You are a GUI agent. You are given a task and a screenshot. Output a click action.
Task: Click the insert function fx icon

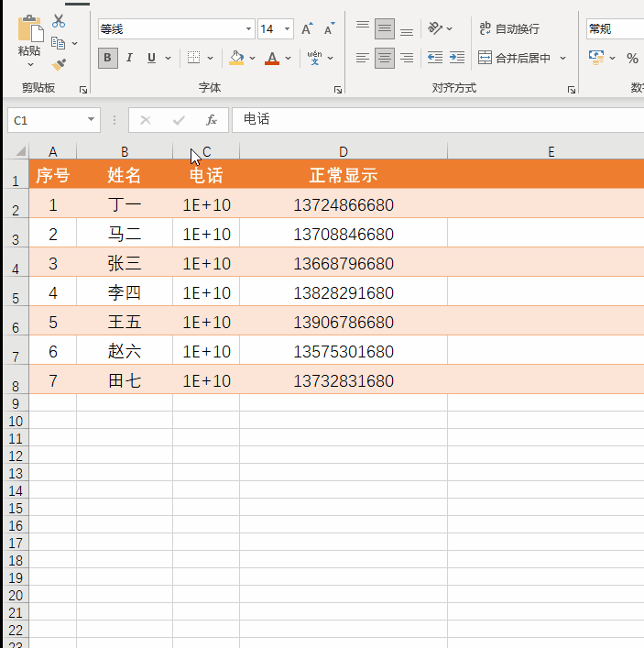tap(211, 120)
